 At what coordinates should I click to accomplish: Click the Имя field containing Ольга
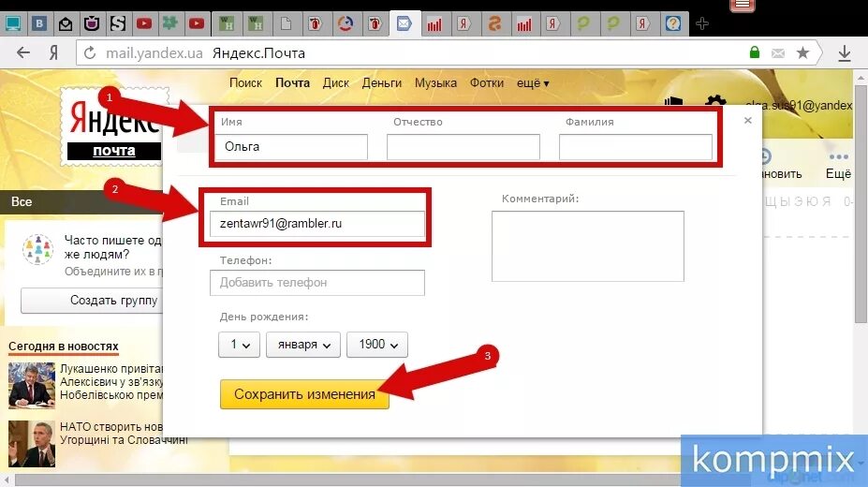291,147
